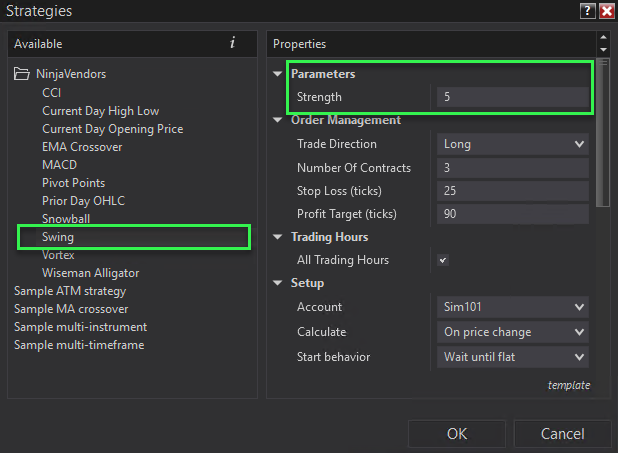Viewport: 618px width, 453px height.
Task: Select Sample multi-instrument
Action: coord(80,327)
